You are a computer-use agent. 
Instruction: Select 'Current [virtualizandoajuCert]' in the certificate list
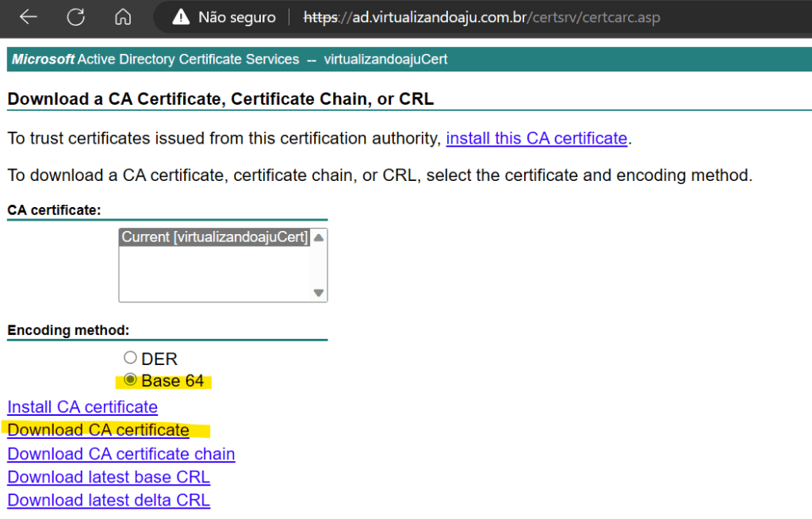click(x=214, y=237)
